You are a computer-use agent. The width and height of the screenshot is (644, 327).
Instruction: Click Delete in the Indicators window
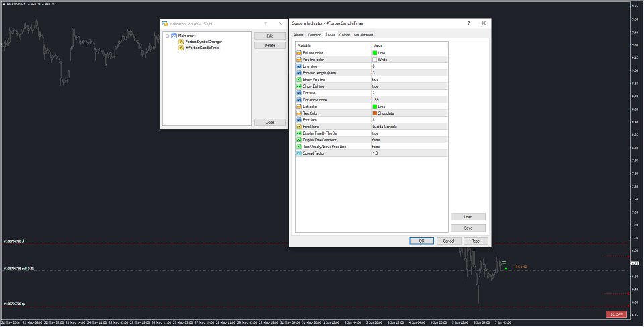(x=270, y=45)
